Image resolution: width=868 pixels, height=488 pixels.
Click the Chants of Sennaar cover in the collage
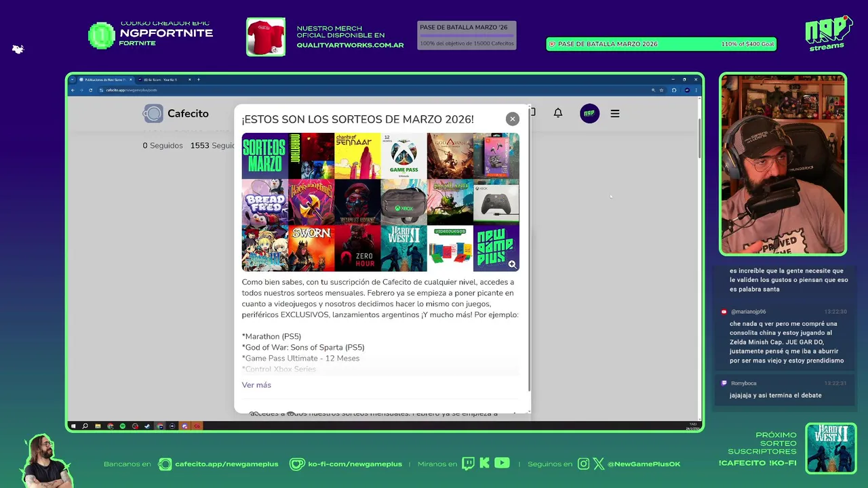(357, 156)
